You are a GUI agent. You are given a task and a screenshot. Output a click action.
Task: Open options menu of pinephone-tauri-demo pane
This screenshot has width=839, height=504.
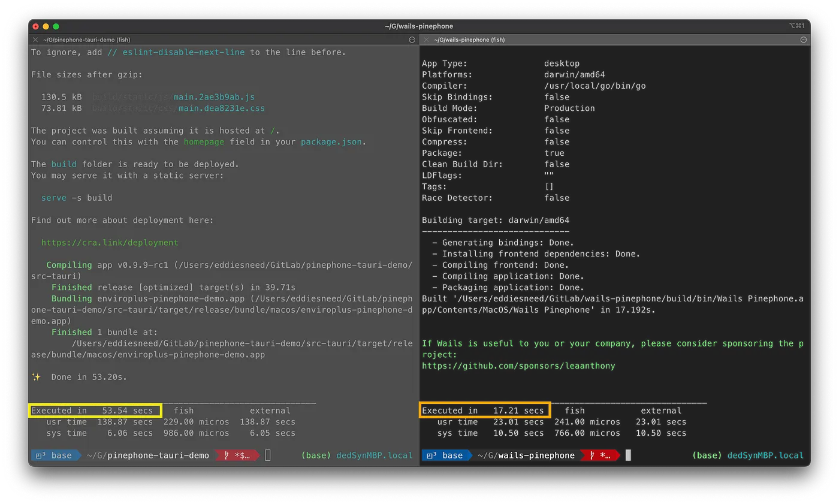tap(412, 40)
